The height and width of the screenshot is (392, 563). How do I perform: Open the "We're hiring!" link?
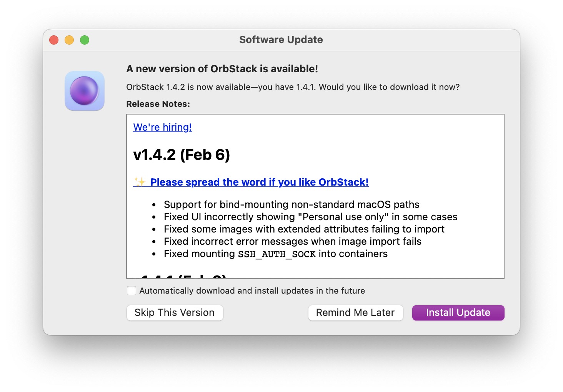point(162,127)
